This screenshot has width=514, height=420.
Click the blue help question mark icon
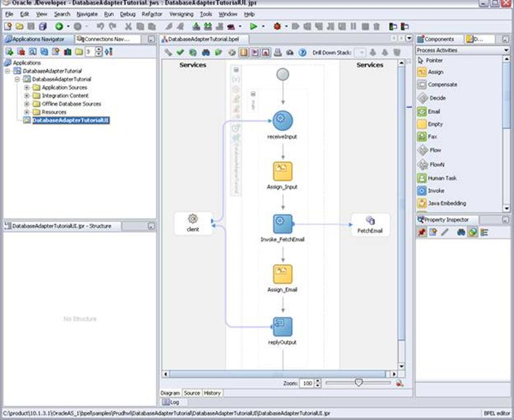(x=302, y=53)
